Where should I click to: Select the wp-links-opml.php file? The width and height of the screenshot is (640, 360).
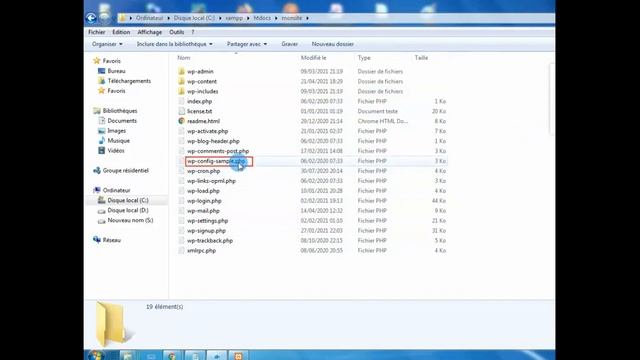pos(211,181)
